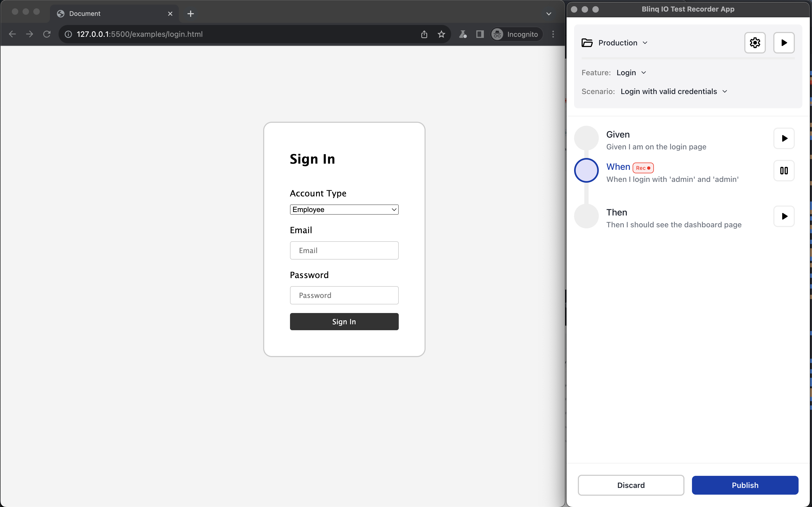812x507 pixels.
Task: Click 'Then I should see the dashboard page'
Action: click(x=674, y=225)
